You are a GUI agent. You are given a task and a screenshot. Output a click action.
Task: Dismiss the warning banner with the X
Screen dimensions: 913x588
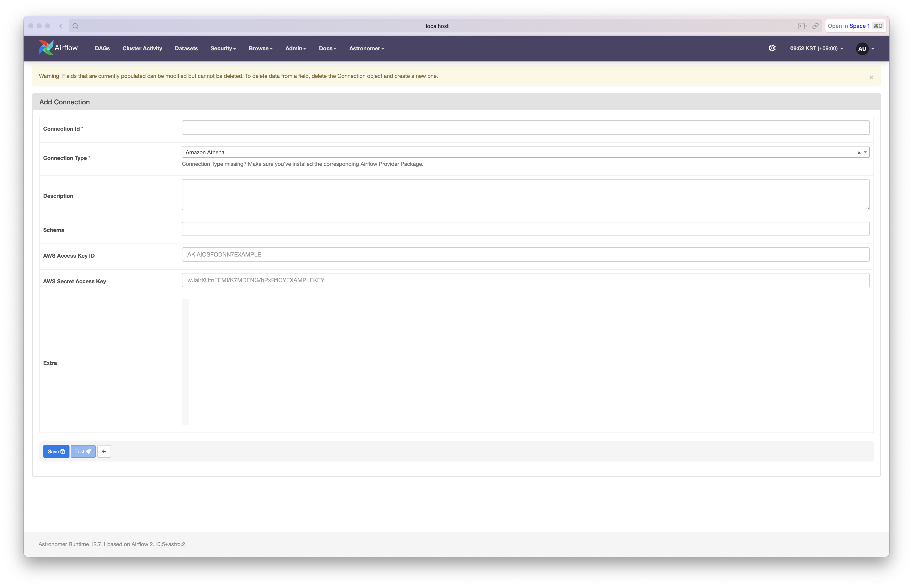point(871,77)
